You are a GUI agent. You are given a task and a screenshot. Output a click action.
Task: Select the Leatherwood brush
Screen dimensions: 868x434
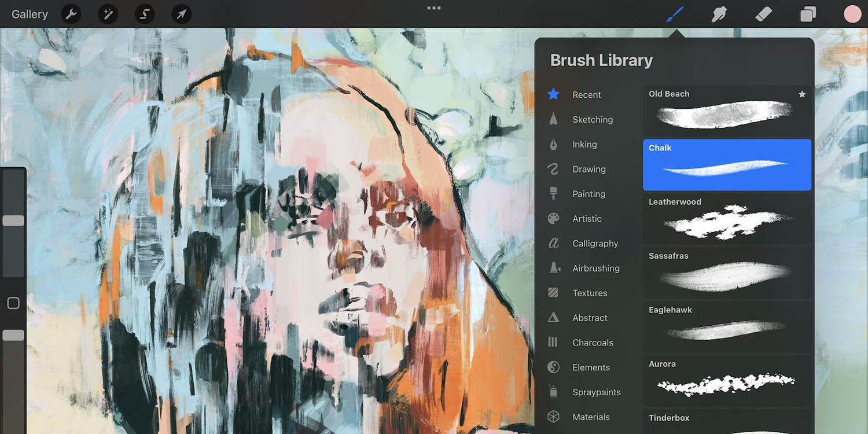[726, 217]
